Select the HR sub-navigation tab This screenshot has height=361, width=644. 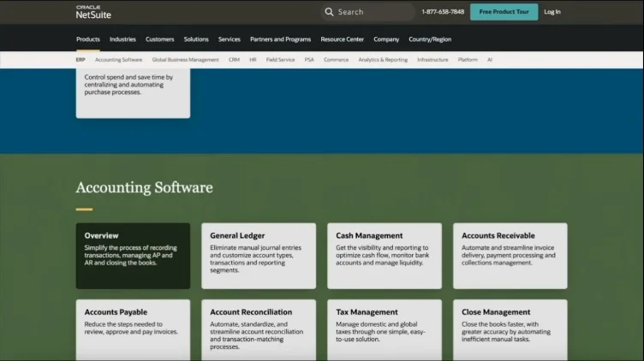click(253, 60)
